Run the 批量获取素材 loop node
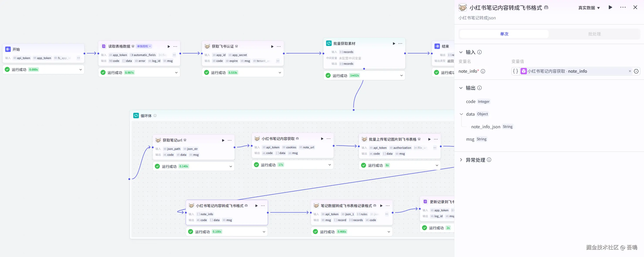The image size is (644, 257). 394,44
